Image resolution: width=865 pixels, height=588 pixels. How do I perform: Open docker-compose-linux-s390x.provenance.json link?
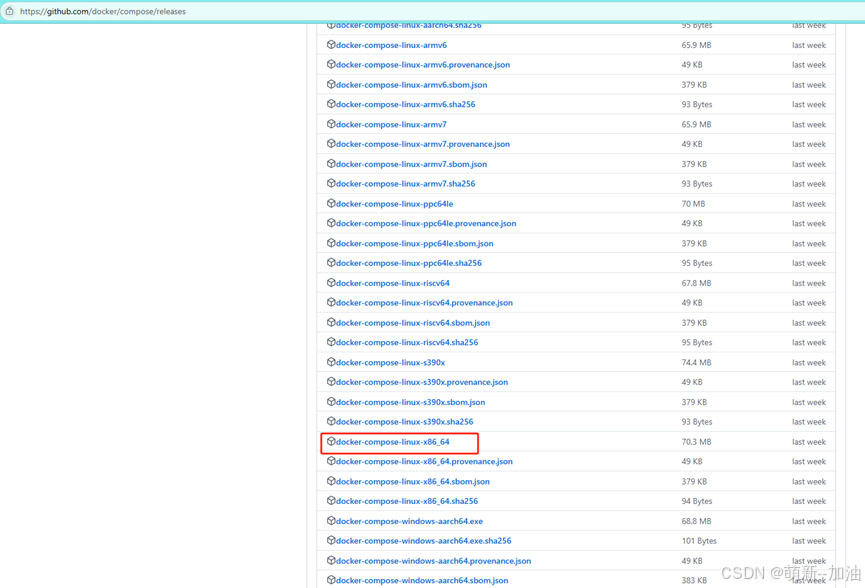(422, 383)
